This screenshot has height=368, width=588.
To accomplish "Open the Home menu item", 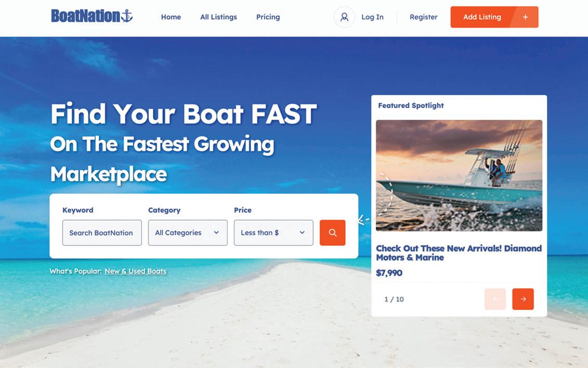I will tap(171, 17).
